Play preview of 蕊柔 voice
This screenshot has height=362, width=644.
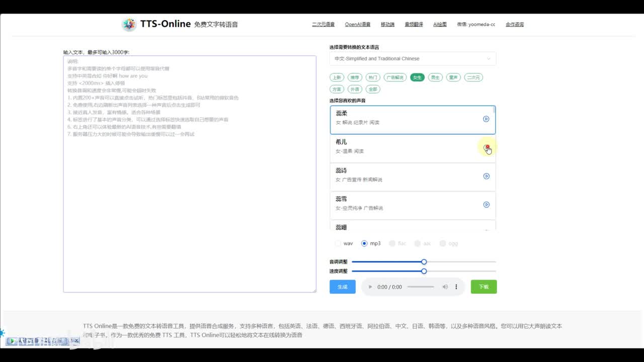486,119
